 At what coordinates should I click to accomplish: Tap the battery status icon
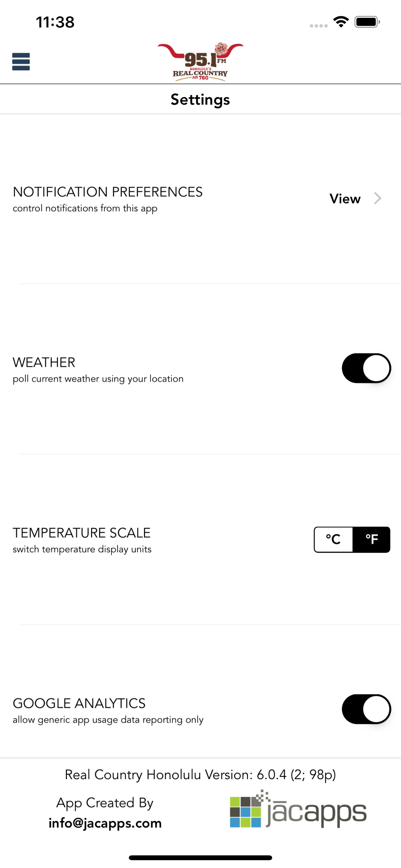pos(367,22)
